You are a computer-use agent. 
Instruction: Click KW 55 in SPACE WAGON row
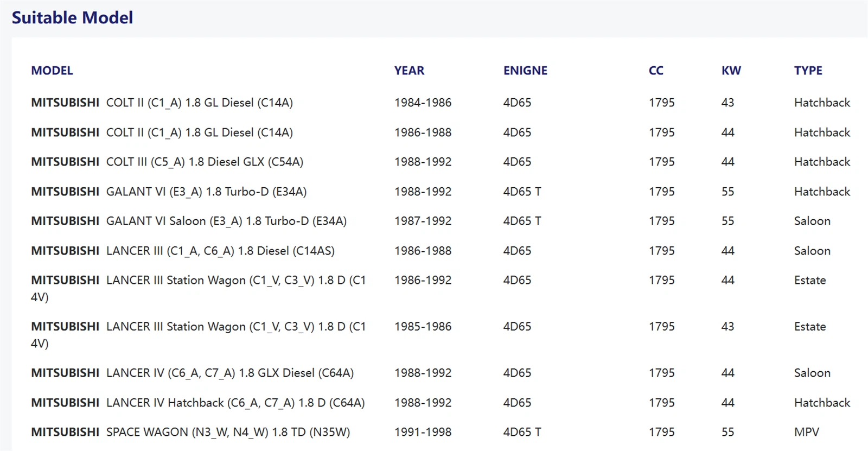727,432
